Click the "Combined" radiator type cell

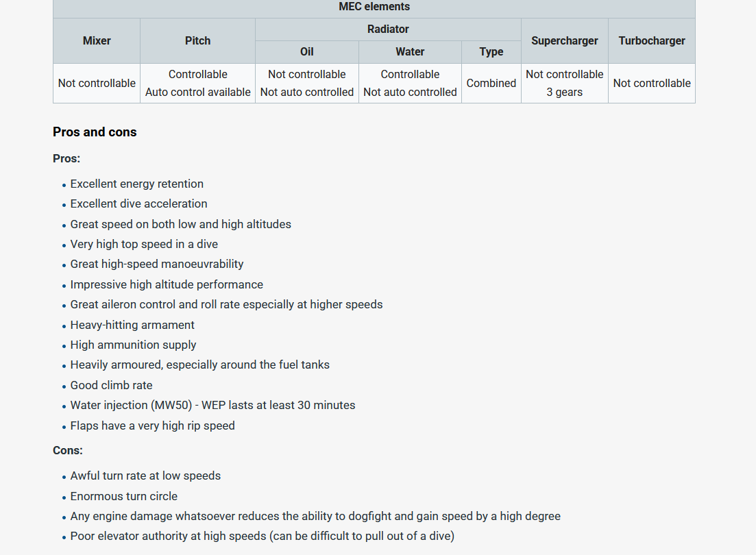point(491,83)
